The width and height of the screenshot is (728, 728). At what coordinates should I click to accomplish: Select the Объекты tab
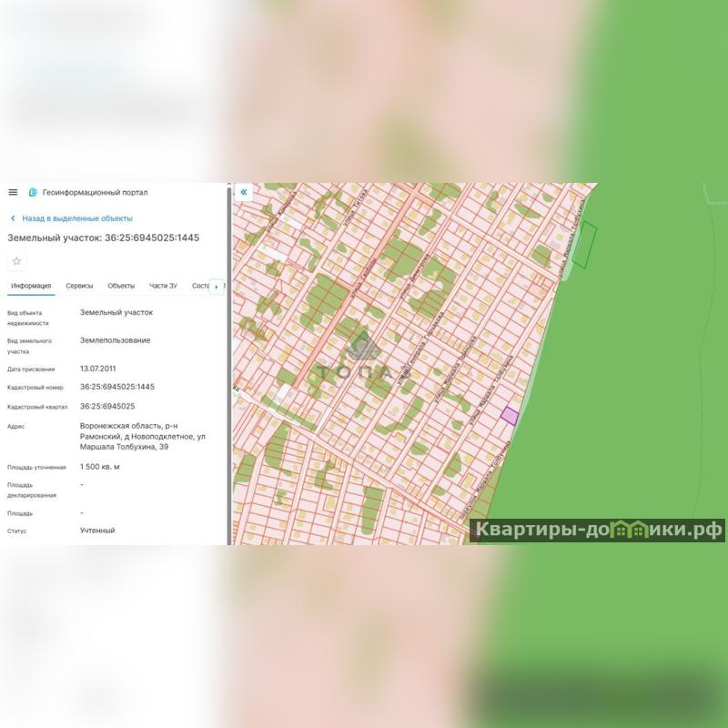pyautogui.click(x=121, y=286)
